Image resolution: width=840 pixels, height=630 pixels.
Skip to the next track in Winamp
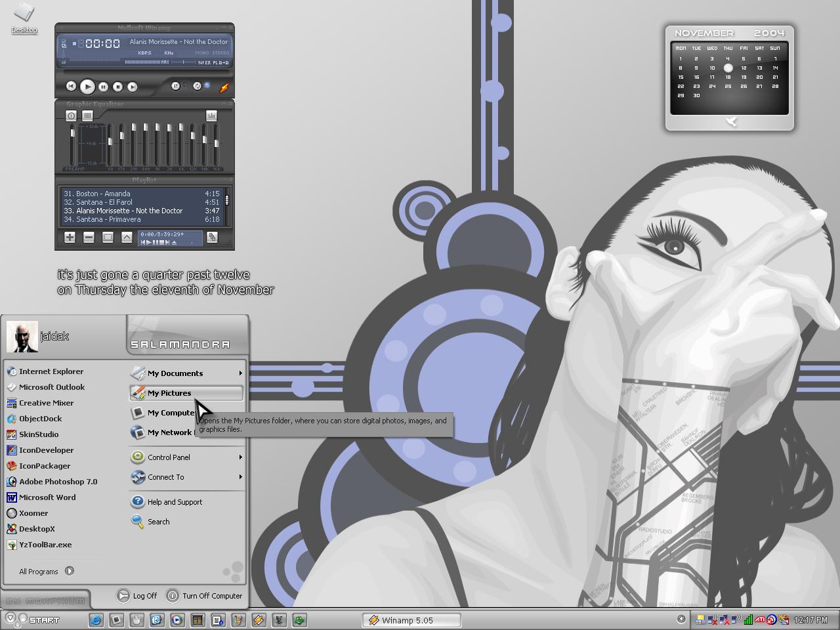(133, 87)
